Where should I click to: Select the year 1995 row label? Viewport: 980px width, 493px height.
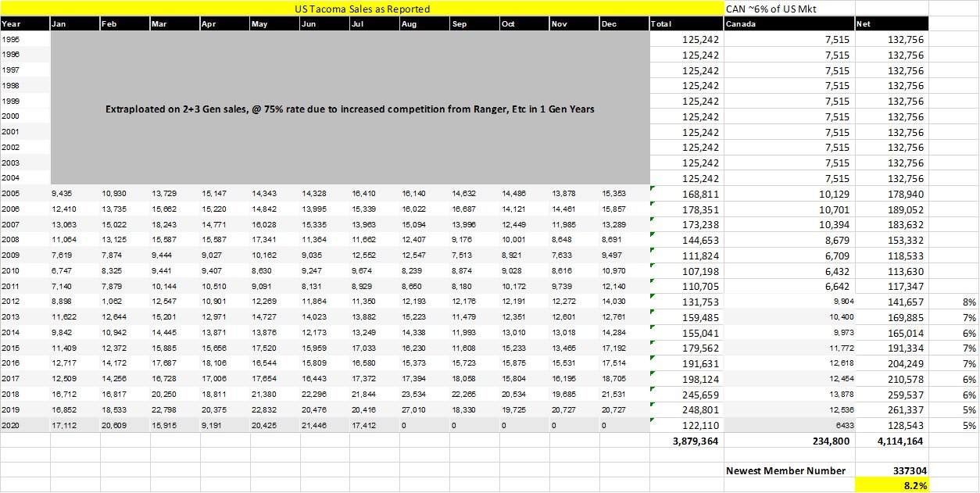(25, 40)
